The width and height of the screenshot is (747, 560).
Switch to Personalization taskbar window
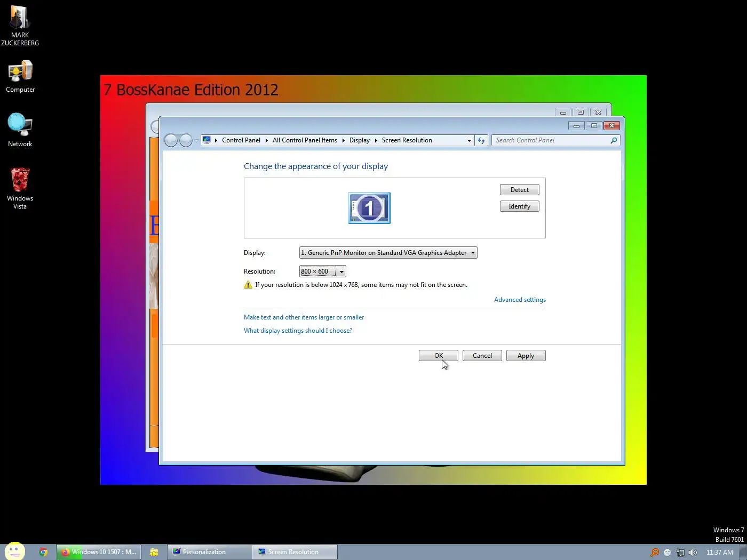click(210, 552)
